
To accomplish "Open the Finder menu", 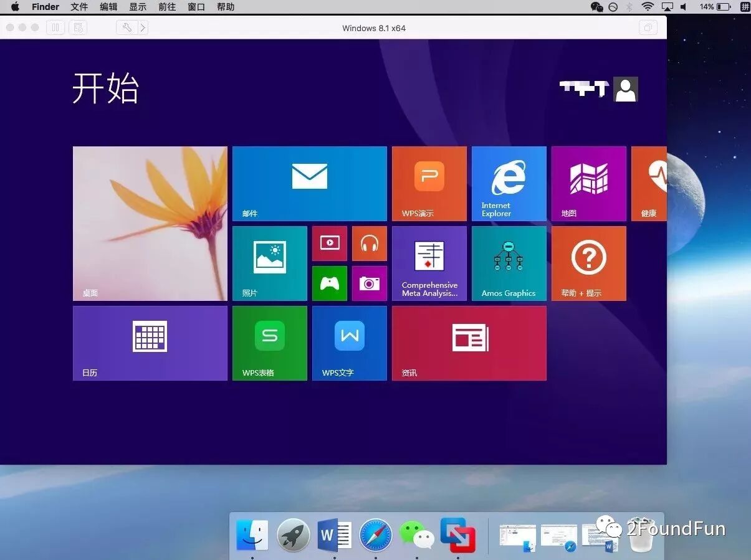I will (x=45, y=7).
